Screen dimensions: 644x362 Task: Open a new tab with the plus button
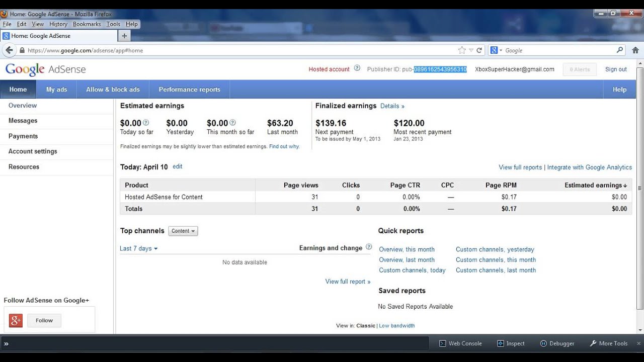pos(124,36)
